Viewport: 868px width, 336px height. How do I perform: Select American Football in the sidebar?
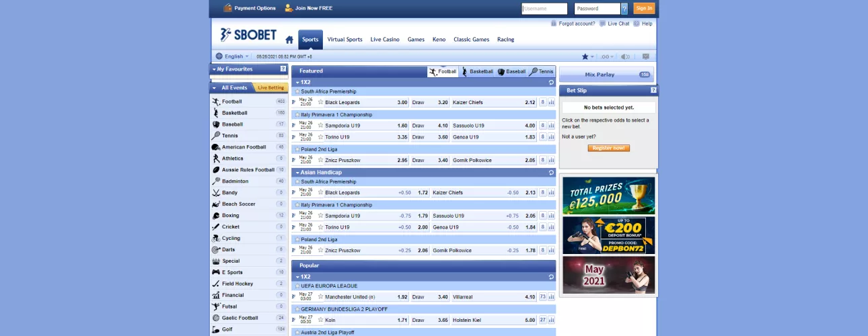[248, 147]
